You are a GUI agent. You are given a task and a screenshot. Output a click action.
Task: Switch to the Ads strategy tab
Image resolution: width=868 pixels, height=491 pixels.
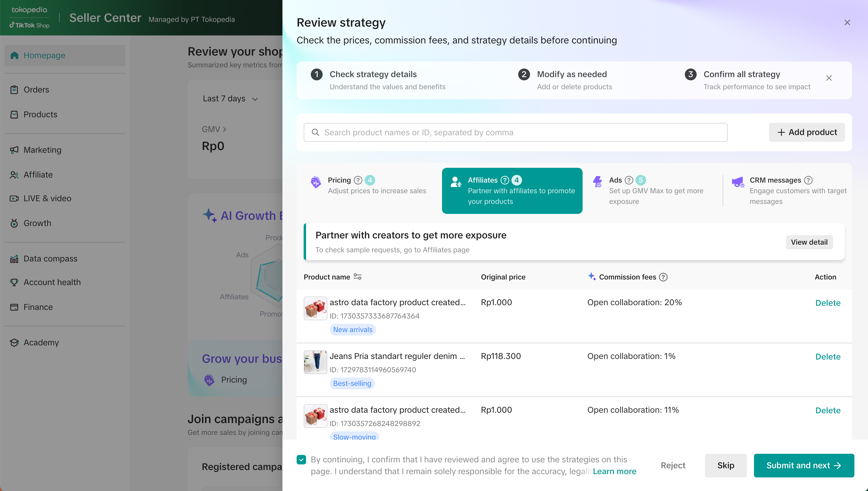point(652,191)
